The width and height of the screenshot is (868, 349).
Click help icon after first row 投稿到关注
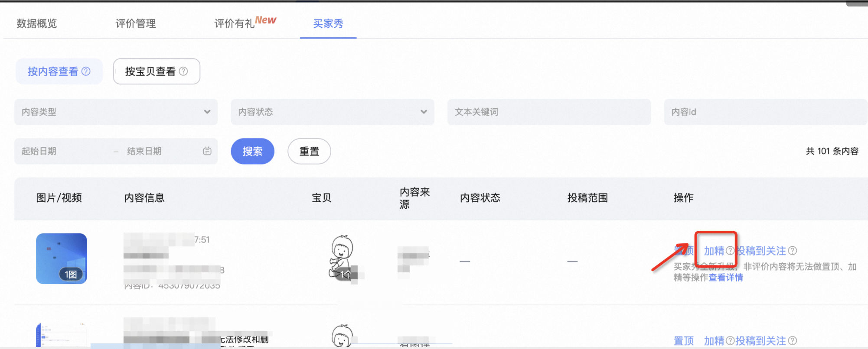(x=793, y=251)
